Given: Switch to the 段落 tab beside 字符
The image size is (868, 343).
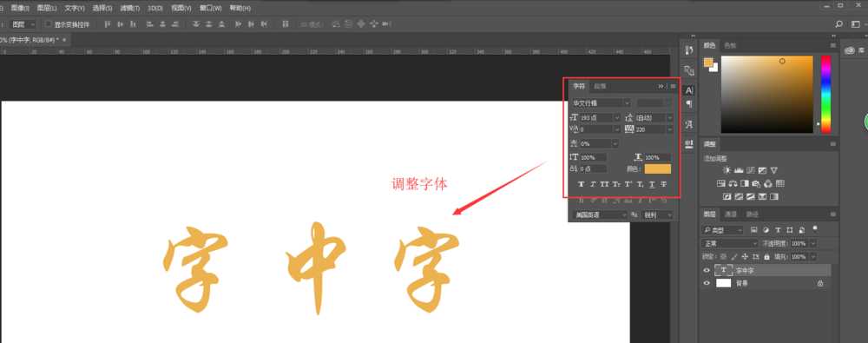Looking at the screenshot, I should point(600,87).
